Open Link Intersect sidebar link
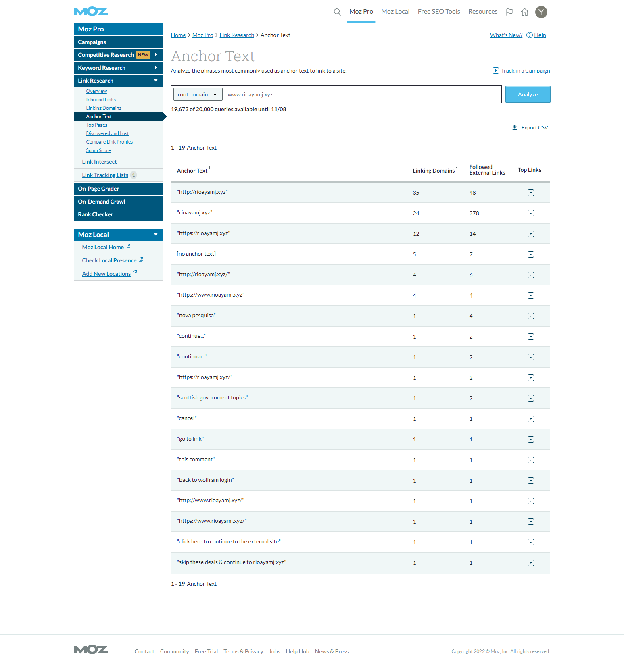The width and height of the screenshot is (624, 672). pos(99,162)
